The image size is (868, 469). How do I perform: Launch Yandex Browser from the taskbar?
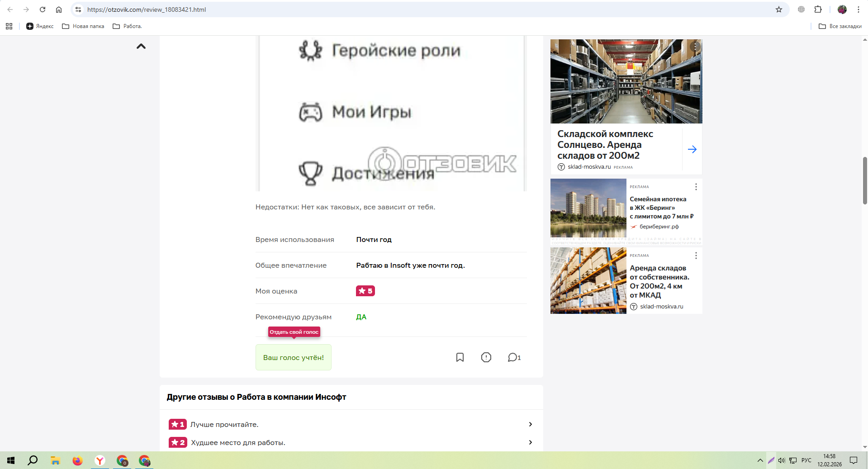(x=100, y=460)
